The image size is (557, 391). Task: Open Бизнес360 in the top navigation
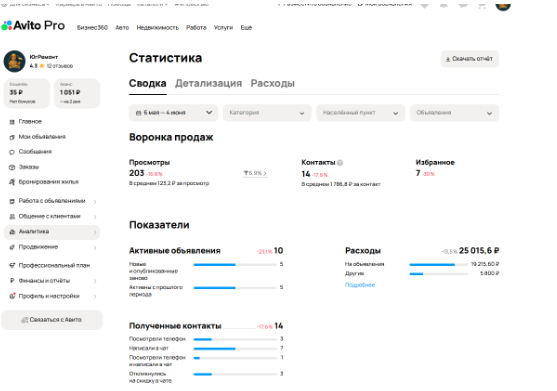click(92, 28)
